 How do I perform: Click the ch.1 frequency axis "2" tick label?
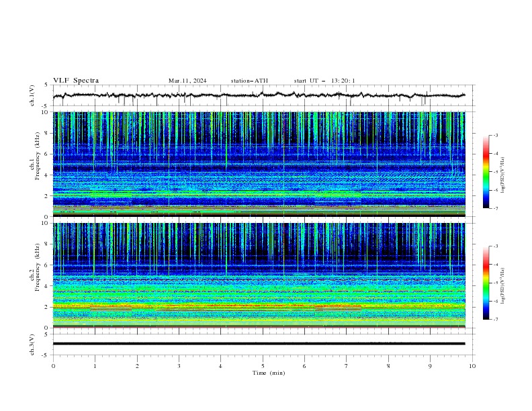[46, 195]
